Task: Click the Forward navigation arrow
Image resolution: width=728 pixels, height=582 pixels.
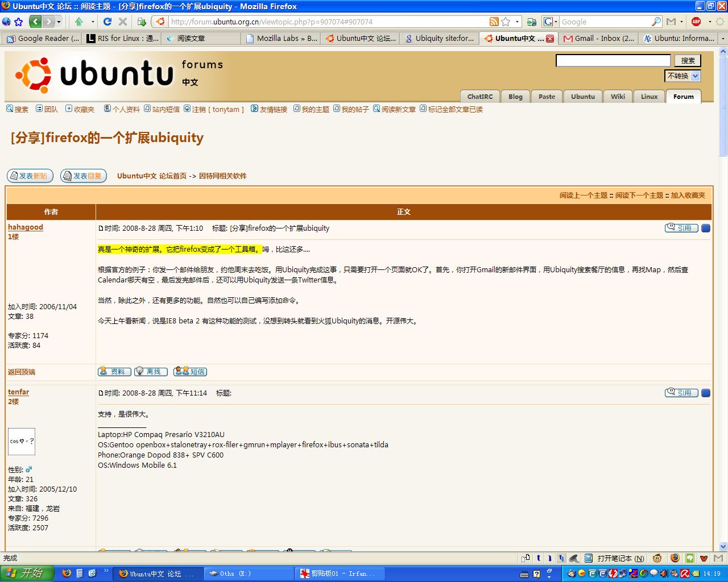Action: click(48, 22)
